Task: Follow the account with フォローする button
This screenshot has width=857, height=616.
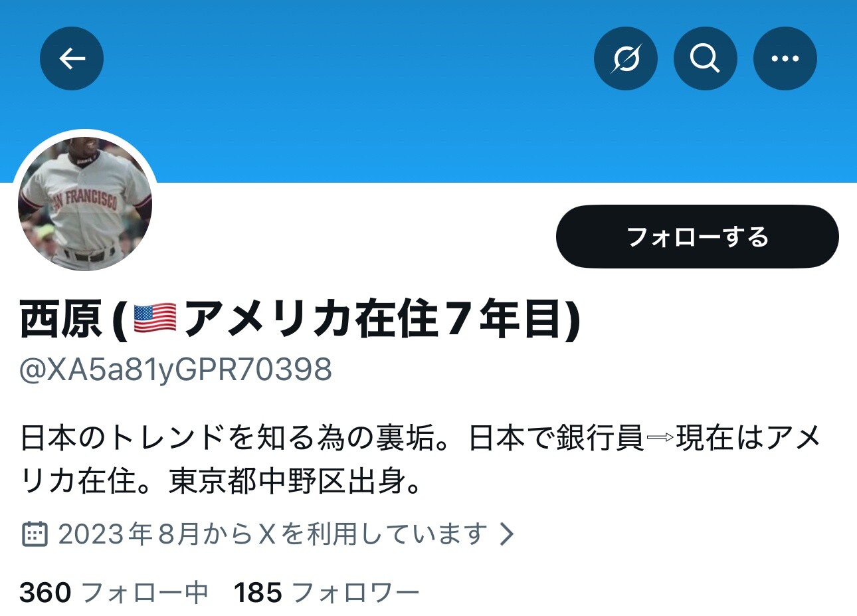Action: 698,237
